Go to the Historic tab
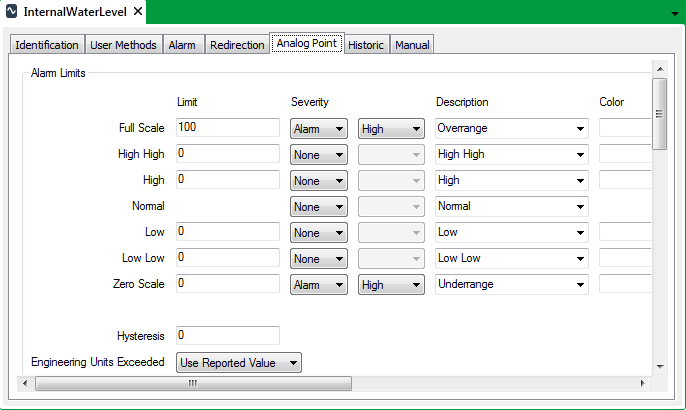Screen dimensions: 686x410 pos(365,45)
